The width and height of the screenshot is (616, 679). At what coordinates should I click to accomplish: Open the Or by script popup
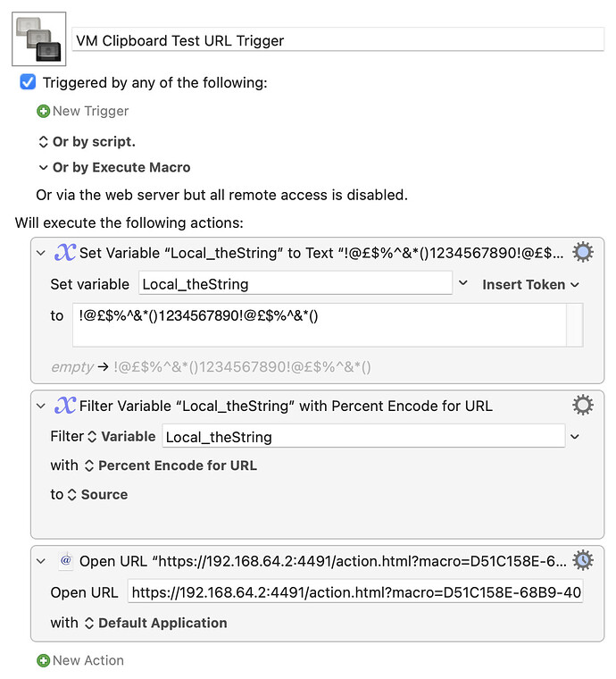click(87, 141)
